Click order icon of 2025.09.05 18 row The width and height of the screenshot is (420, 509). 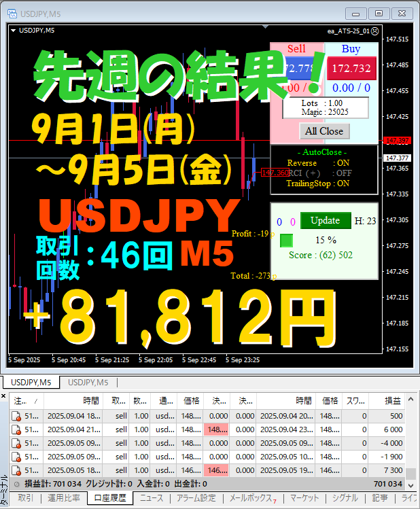(x=16, y=471)
